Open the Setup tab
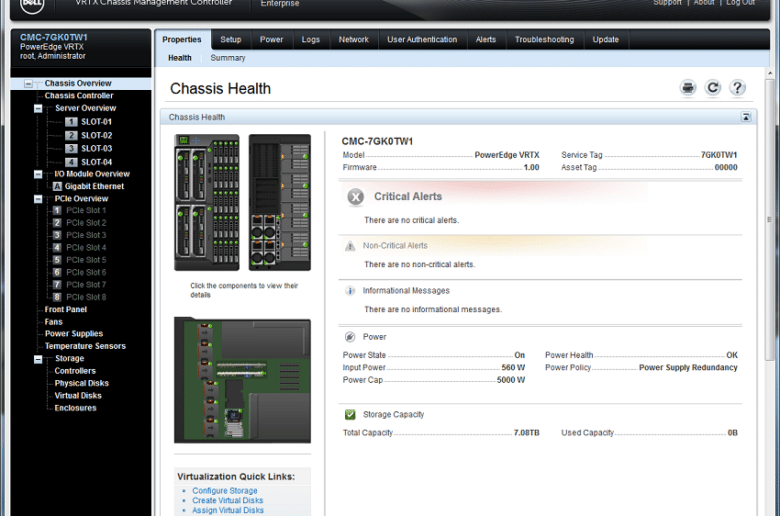This screenshot has width=780, height=516. click(231, 40)
